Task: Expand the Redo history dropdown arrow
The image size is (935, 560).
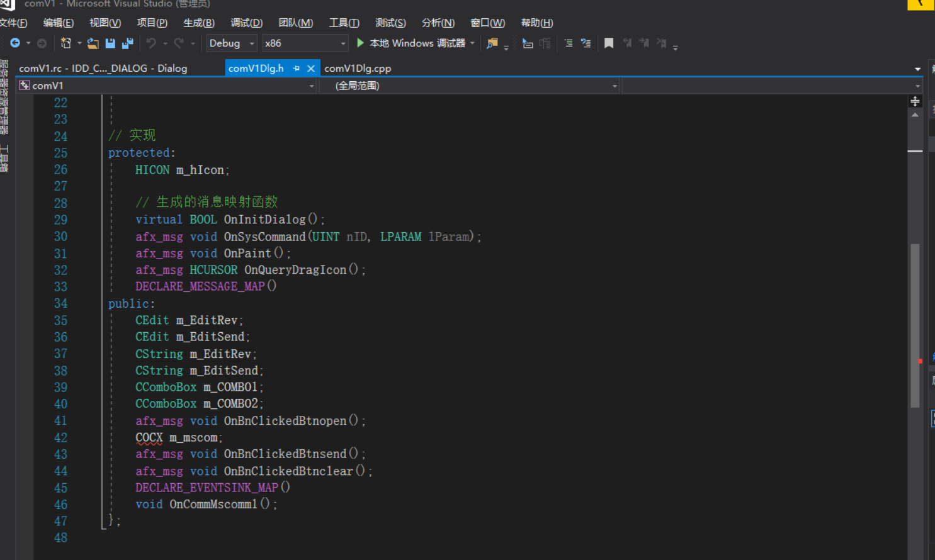Action: click(x=193, y=43)
